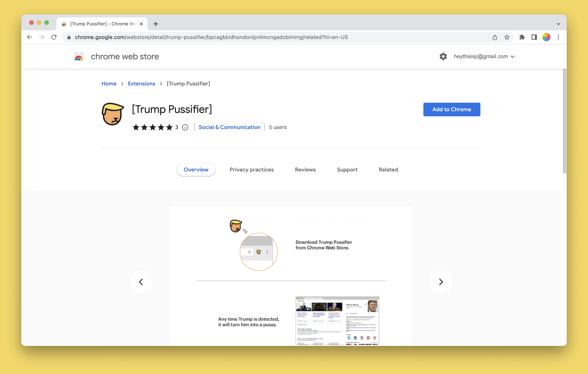This screenshot has height=374, width=588.
Task: Open the Chrome three-dot menu
Action: 558,37
